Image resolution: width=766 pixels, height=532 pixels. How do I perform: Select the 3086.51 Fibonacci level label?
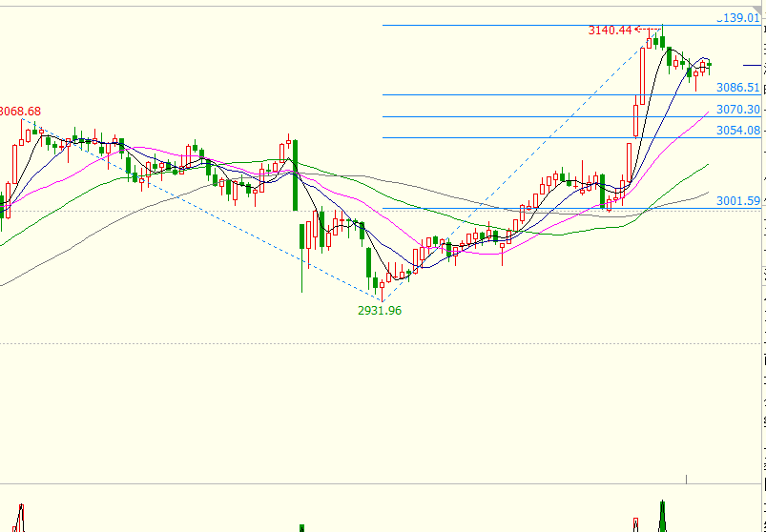coord(738,88)
